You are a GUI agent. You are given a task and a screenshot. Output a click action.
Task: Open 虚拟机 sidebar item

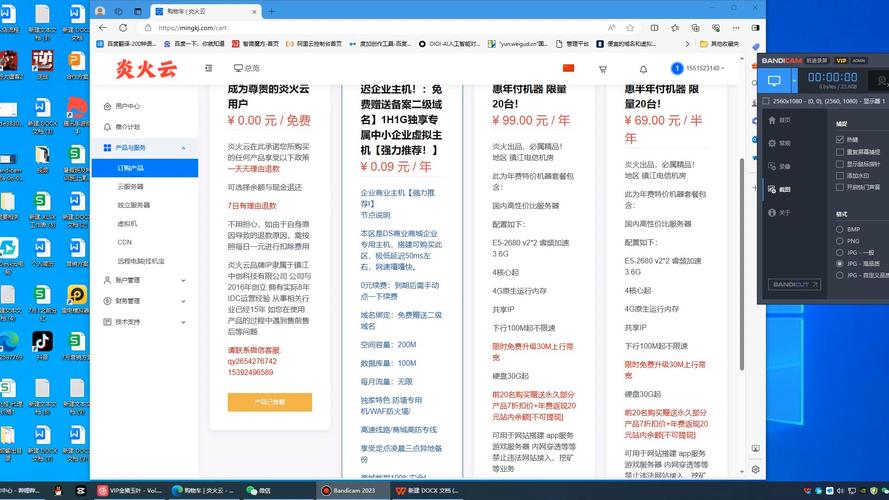(x=127, y=224)
